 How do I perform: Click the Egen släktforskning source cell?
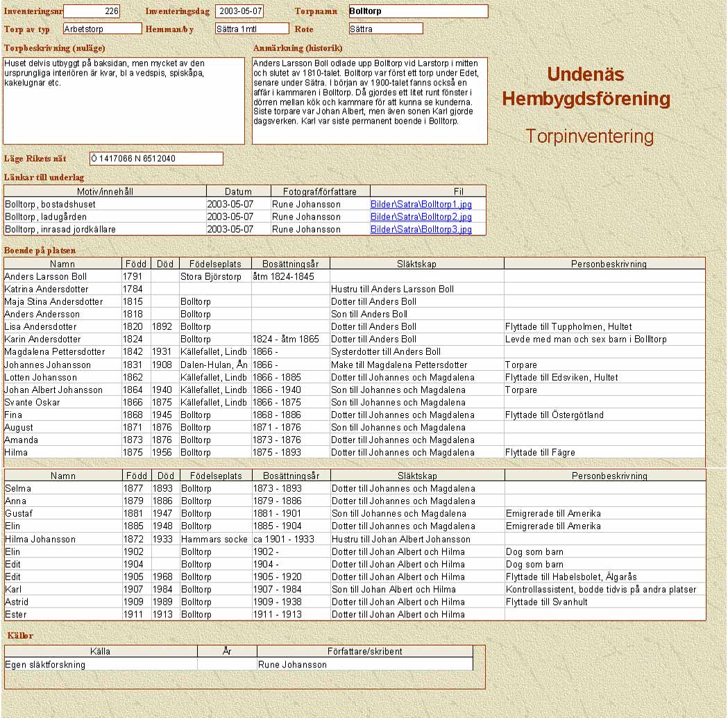(x=101, y=665)
